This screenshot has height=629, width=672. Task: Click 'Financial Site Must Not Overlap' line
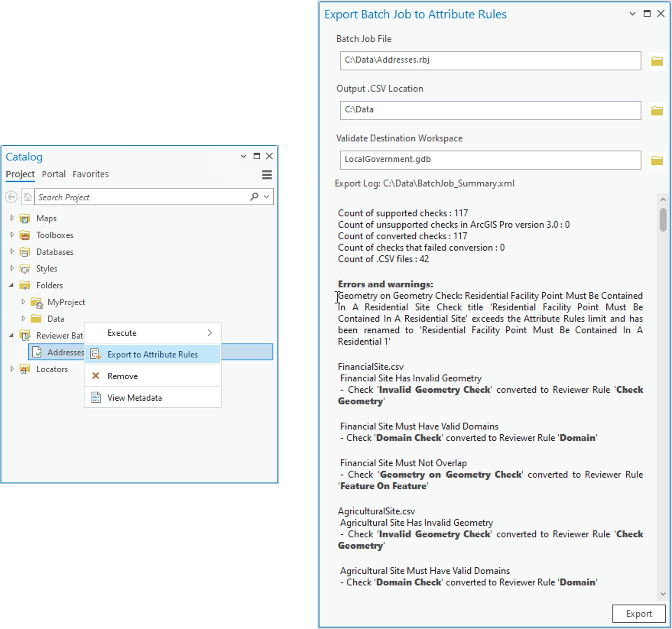(x=403, y=463)
